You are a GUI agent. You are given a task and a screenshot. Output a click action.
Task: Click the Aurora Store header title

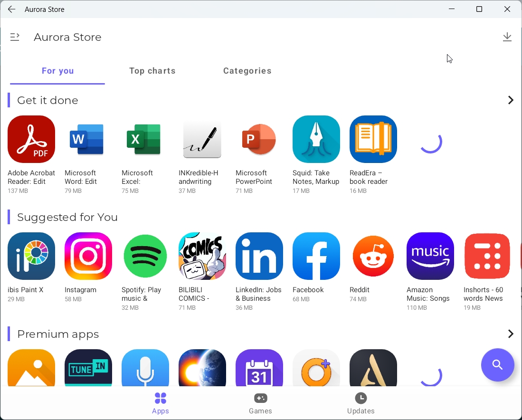(67, 37)
